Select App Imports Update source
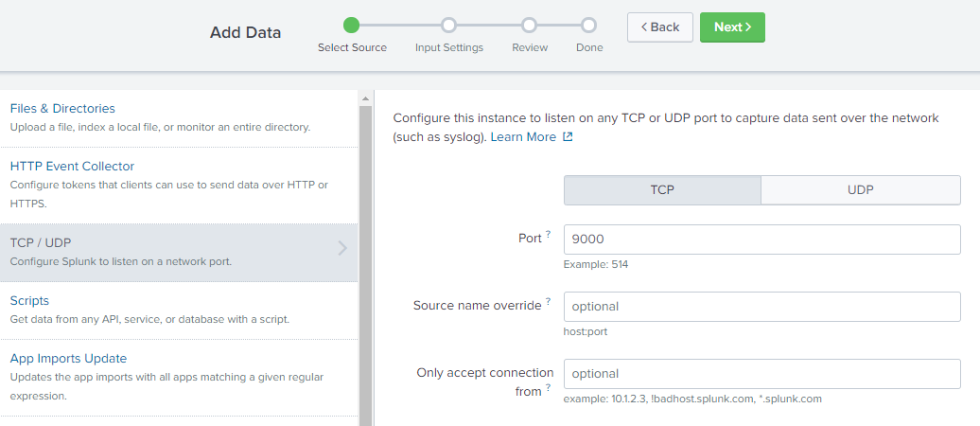Image resolution: width=980 pixels, height=426 pixels. coord(68,359)
